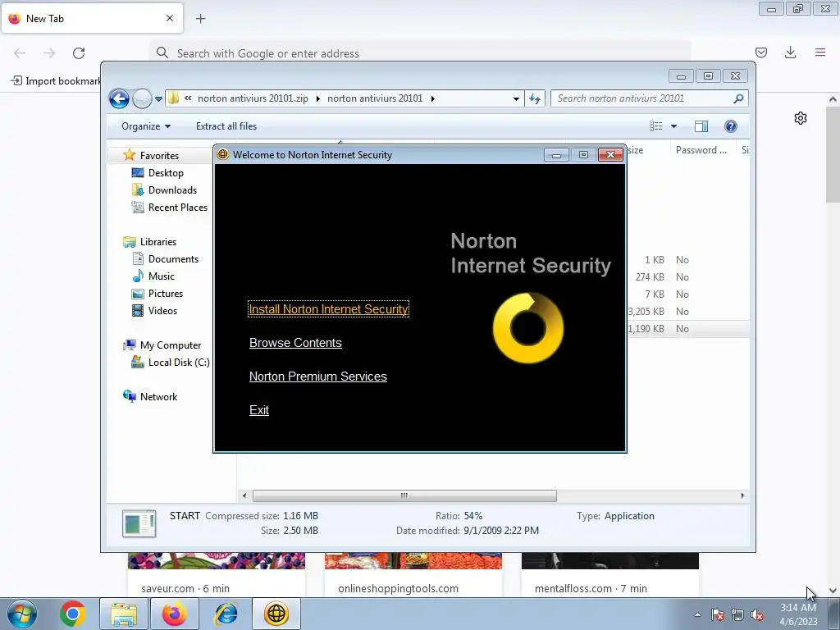The image size is (840, 630).
Task: Click the Explorer forward arrow button
Action: click(x=142, y=98)
